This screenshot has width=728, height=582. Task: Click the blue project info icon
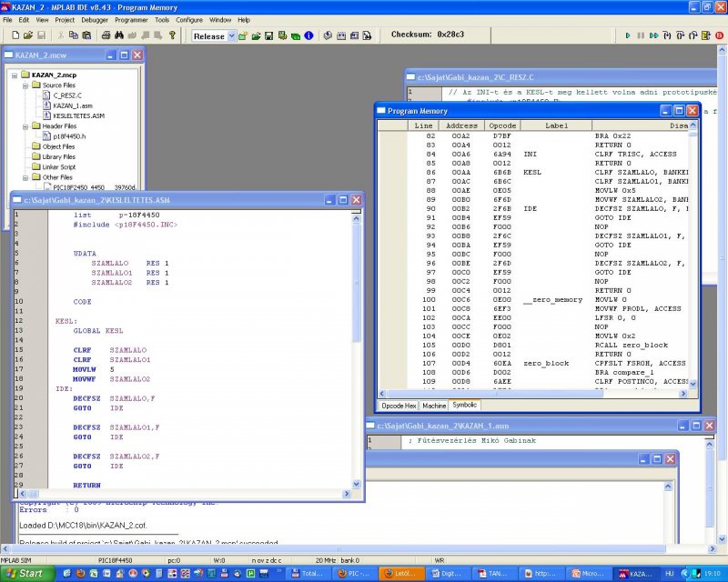309,35
